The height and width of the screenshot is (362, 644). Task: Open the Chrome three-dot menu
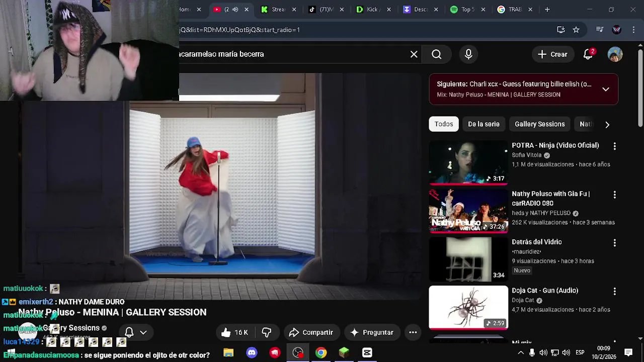tap(633, 30)
